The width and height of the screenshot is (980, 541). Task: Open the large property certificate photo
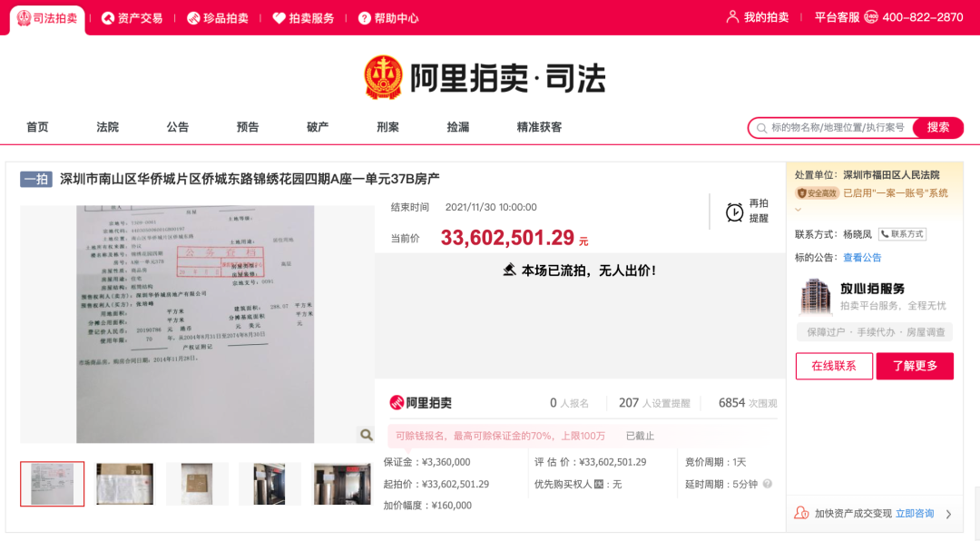point(195,324)
